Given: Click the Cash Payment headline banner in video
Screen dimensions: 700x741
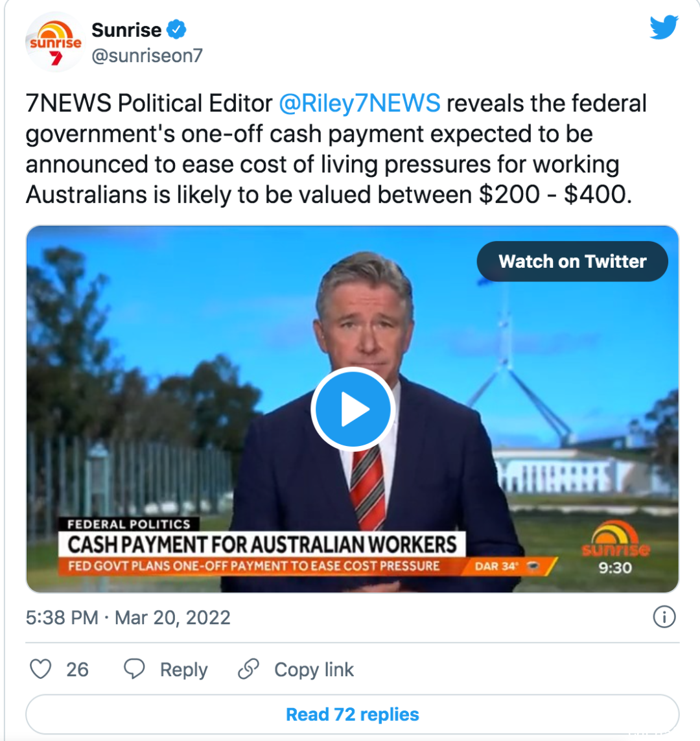Looking at the screenshot, I should 262,545.
